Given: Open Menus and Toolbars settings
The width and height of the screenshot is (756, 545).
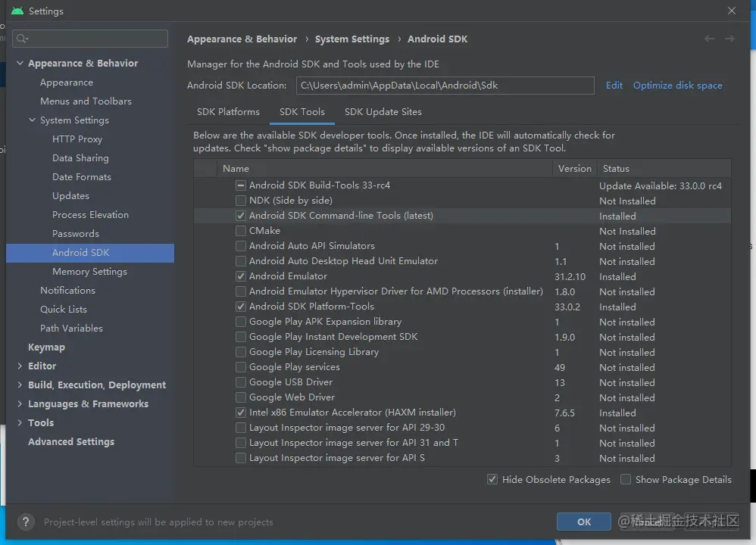Looking at the screenshot, I should [x=86, y=101].
